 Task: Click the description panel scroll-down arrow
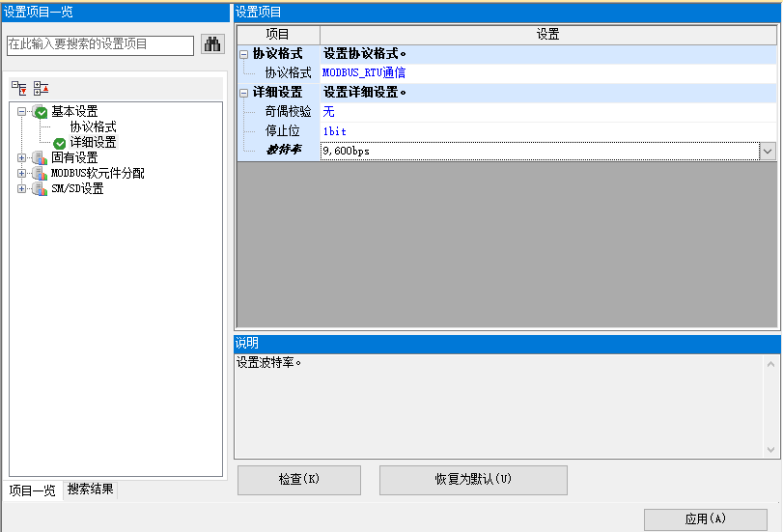(770, 450)
